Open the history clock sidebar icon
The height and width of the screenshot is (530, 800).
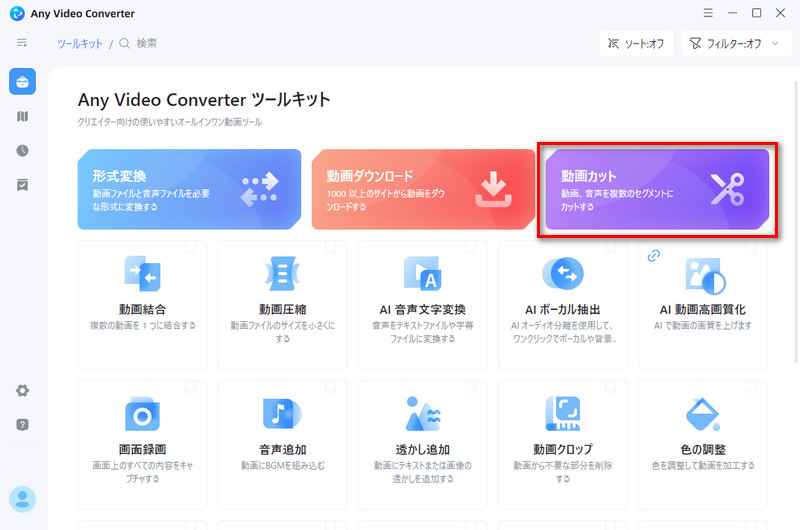pos(22,150)
